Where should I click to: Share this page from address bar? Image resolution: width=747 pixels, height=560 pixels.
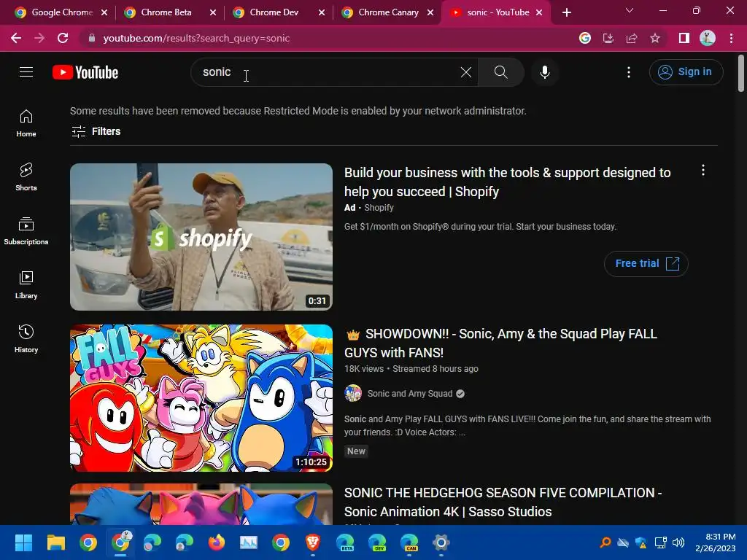coord(632,38)
